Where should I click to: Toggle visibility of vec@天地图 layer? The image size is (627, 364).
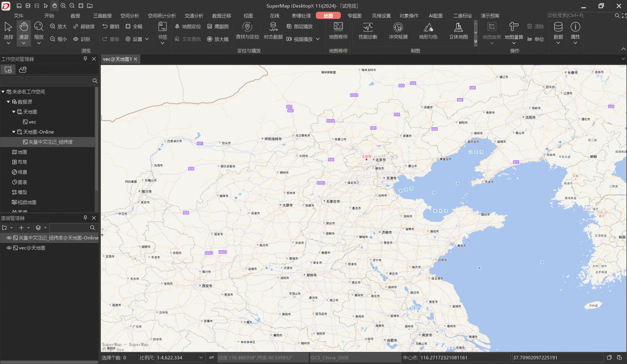(9, 248)
